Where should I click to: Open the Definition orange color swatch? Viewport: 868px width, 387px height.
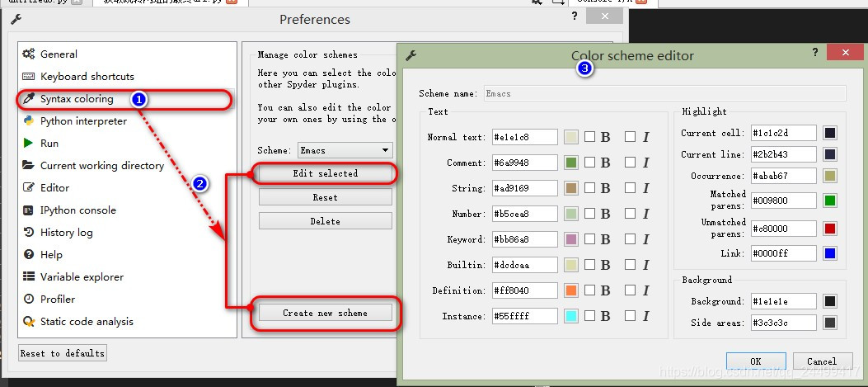(x=571, y=290)
